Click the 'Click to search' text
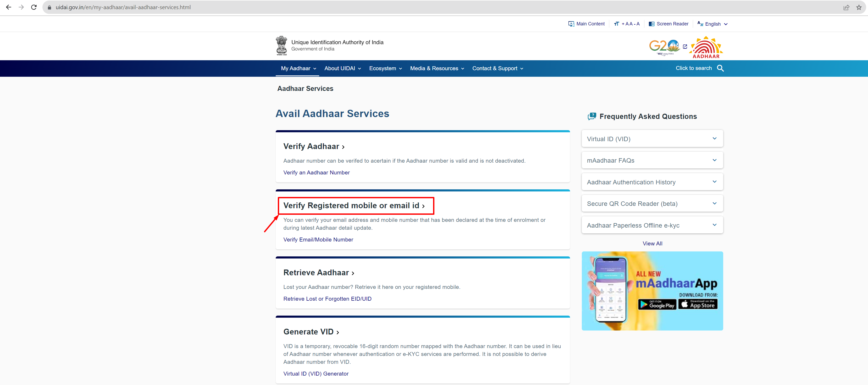The height and width of the screenshot is (385, 868). coord(693,68)
